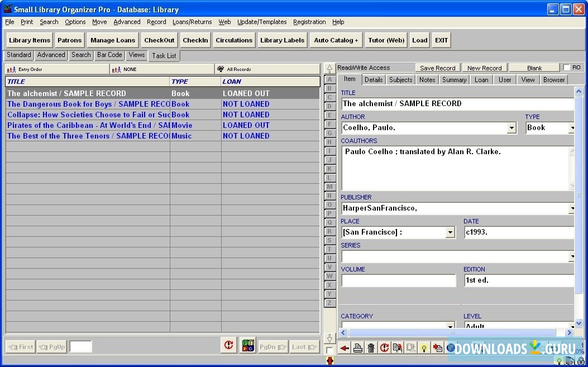
Task: Click the padlock icon in the bottom corner
Action: pos(581,360)
